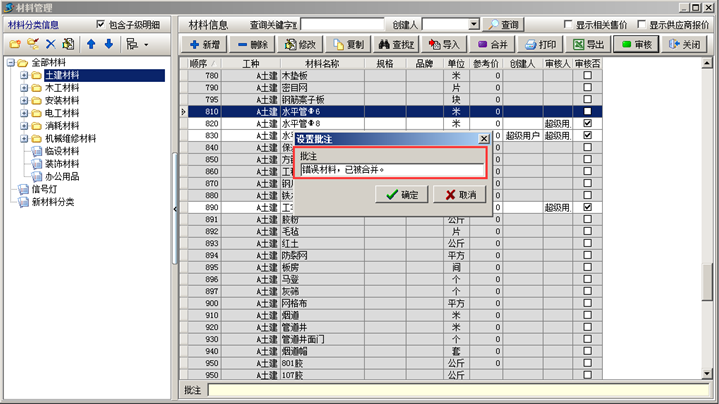Expand the 木工材料 tree node

tap(24, 88)
